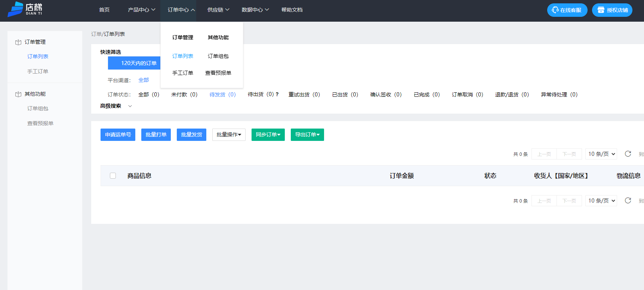
Task: Filter order status by 订单取消 (0)
Action: (468, 95)
